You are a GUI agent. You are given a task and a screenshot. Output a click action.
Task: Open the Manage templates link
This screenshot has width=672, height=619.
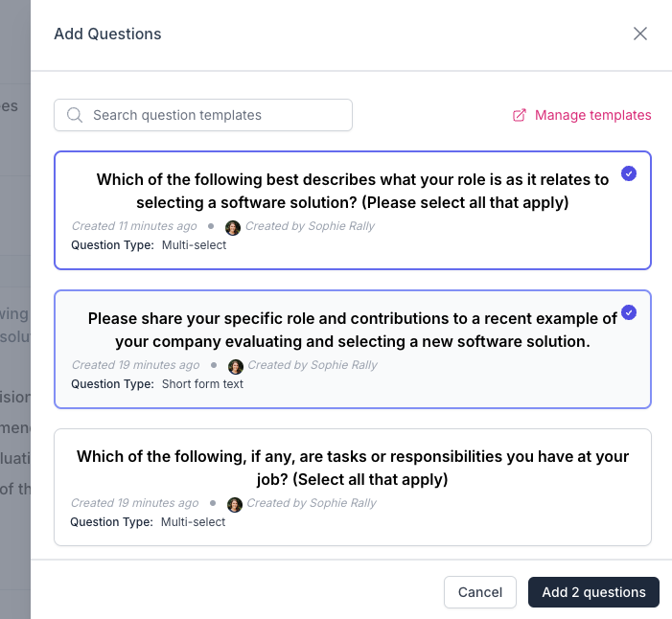click(x=592, y=116)
